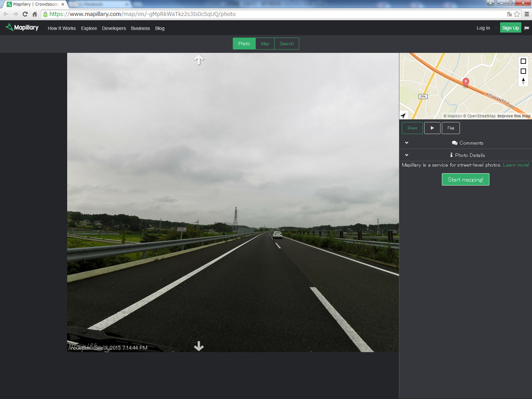Play the photo sequence
This screenshot has width=532, height=399.
[432, 128]
